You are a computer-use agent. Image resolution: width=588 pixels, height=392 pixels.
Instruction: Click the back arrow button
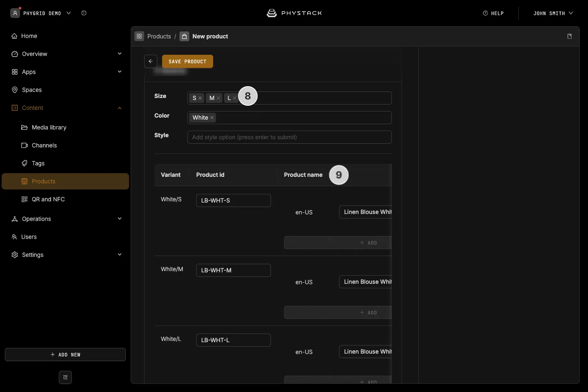[x=151, y=61]
